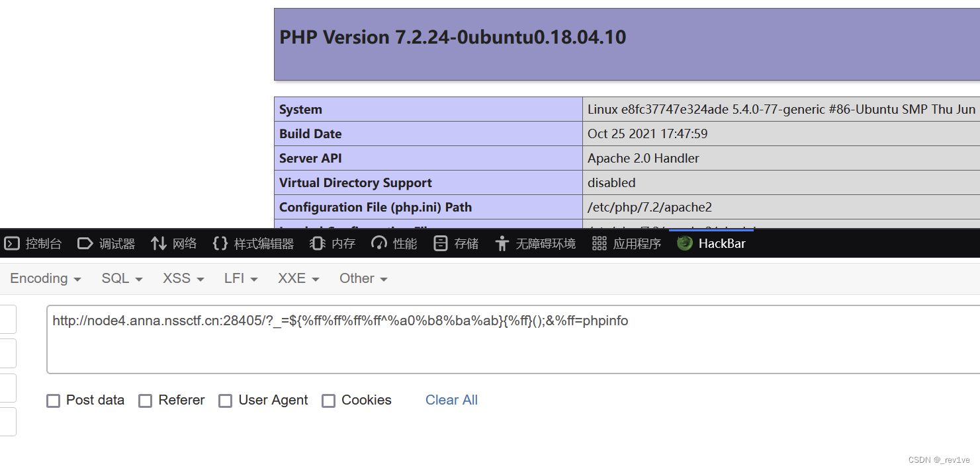Viewport: 980px width, 470px height.
Task: Select the 无障碍环境 accessibility icon
Action: pyautogui.click(x=501, y=243)
